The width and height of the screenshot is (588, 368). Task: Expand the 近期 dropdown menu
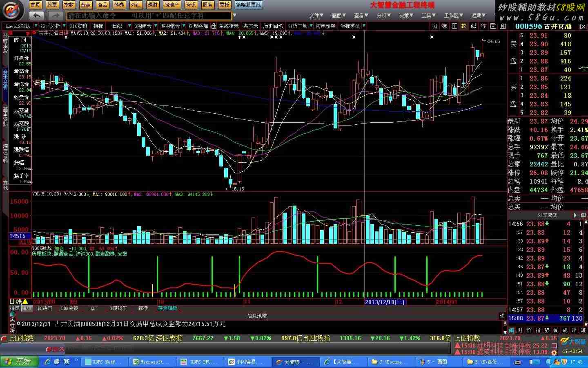tap(478, 16)
